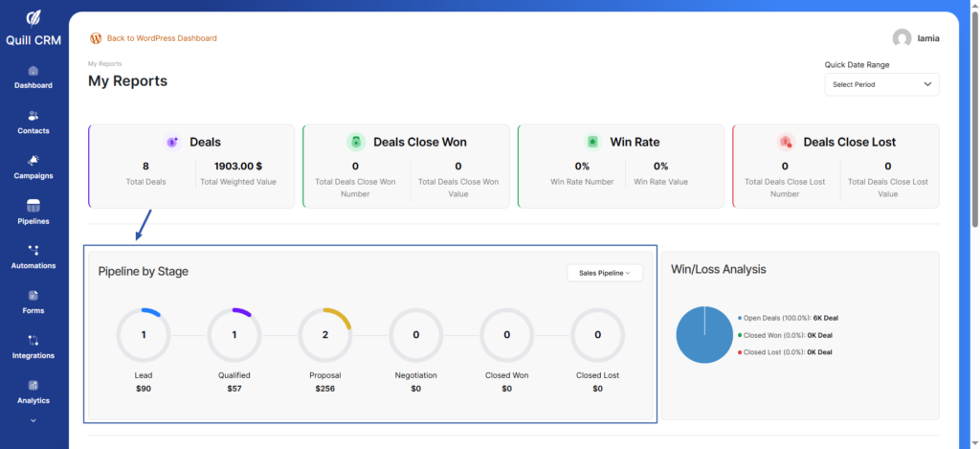Viewport: 980px width, 449px height.
Task: Open the Contacts sidebar icon
Action: click(x=33, y=116)
